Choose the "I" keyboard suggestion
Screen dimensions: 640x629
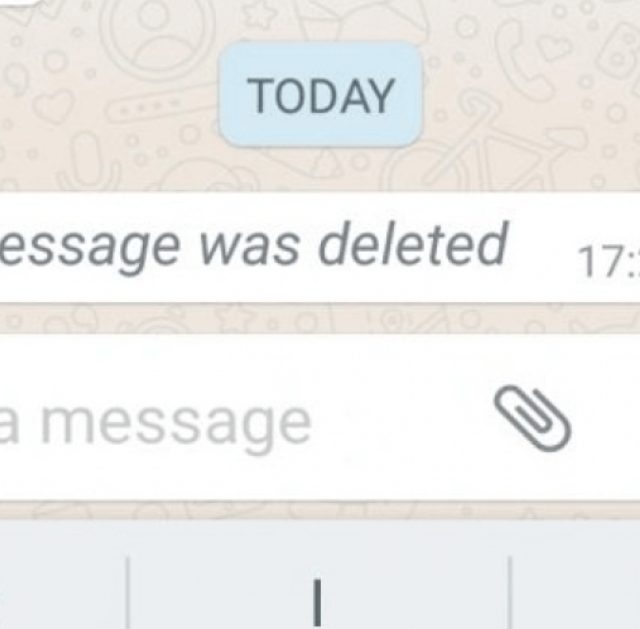[317, 602]
